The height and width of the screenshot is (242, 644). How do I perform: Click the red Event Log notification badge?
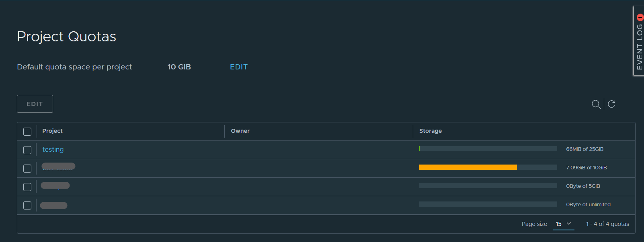[640, 17]
